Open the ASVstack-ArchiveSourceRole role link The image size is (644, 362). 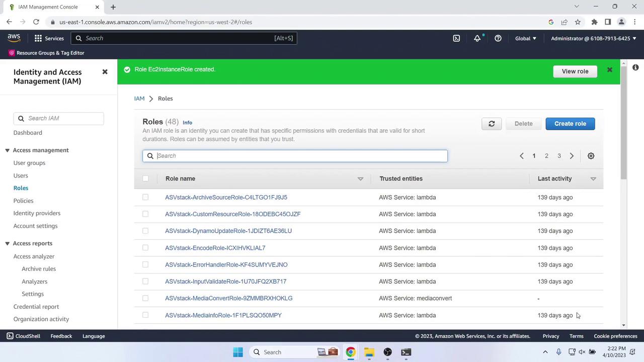[226, 197]
